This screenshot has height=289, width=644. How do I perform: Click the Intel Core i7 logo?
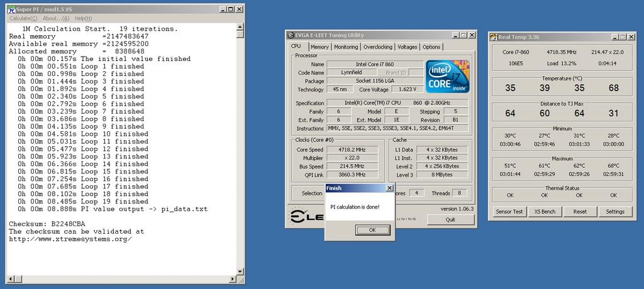coord(448,76)
